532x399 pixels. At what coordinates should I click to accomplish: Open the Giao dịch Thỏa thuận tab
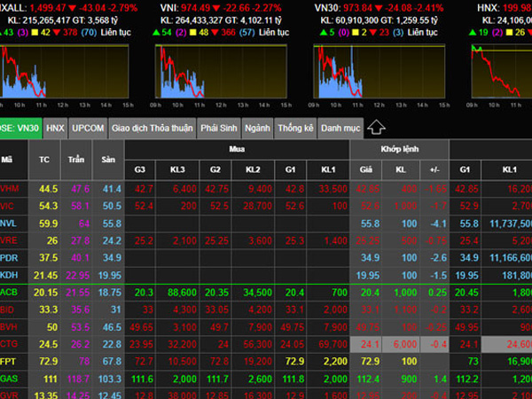point(152,128)
